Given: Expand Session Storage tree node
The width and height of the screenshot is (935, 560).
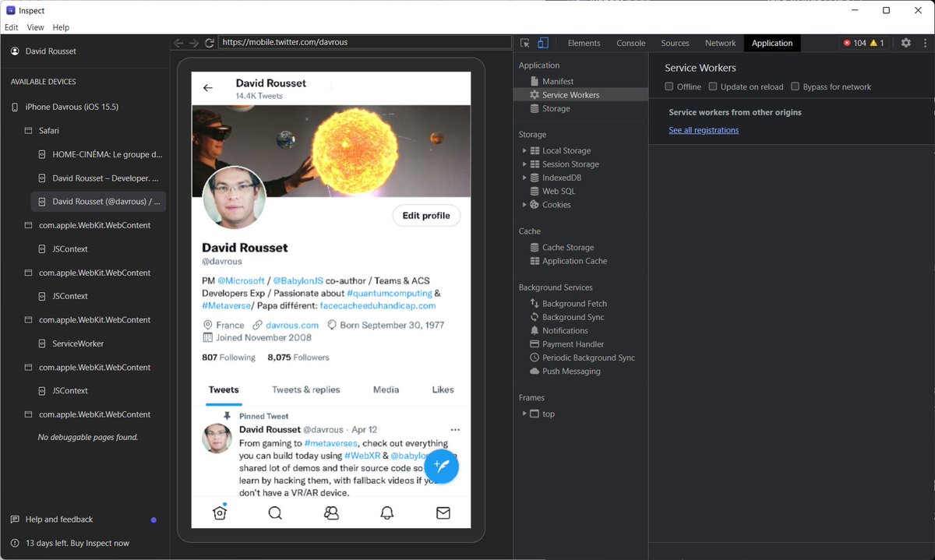Looking at the screenshot, I should (524, 164).
